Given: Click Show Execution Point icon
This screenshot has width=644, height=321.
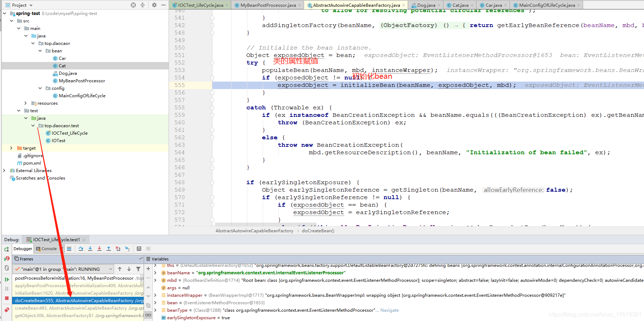Looking at the screenshot, I should (x=69, y=249).
